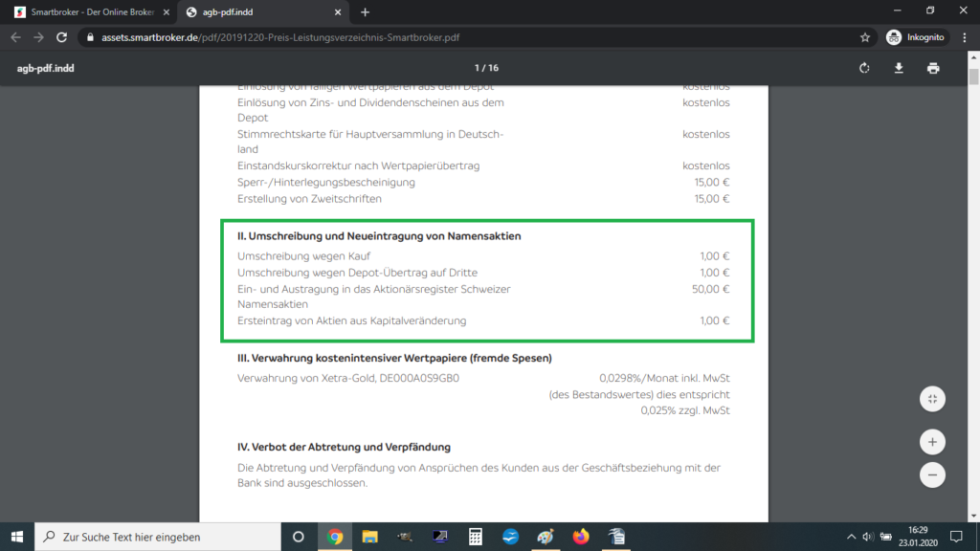The height and width of the screenshot is (551, 980).
Task: Select the agb-pdf.indd tab
Action: (262, 11)
